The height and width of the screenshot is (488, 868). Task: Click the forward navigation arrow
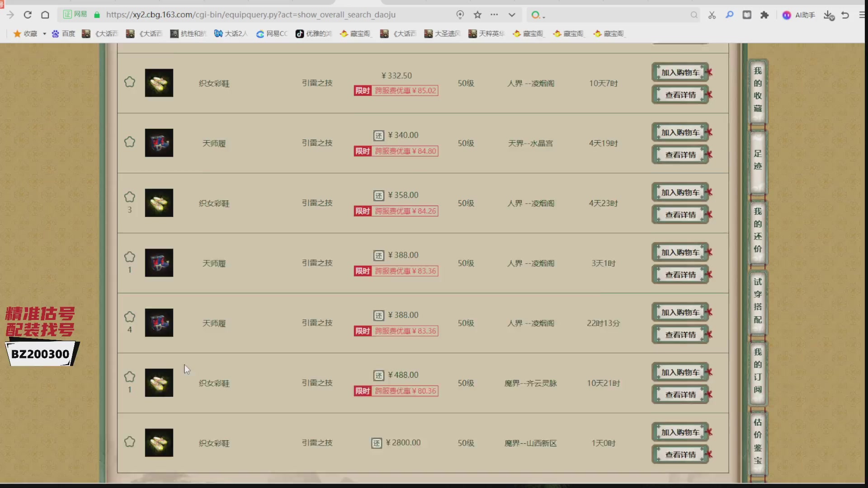[10, 15]
